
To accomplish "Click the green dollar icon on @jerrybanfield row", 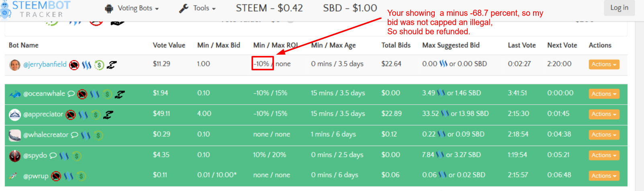I will [x=99, y=65].
